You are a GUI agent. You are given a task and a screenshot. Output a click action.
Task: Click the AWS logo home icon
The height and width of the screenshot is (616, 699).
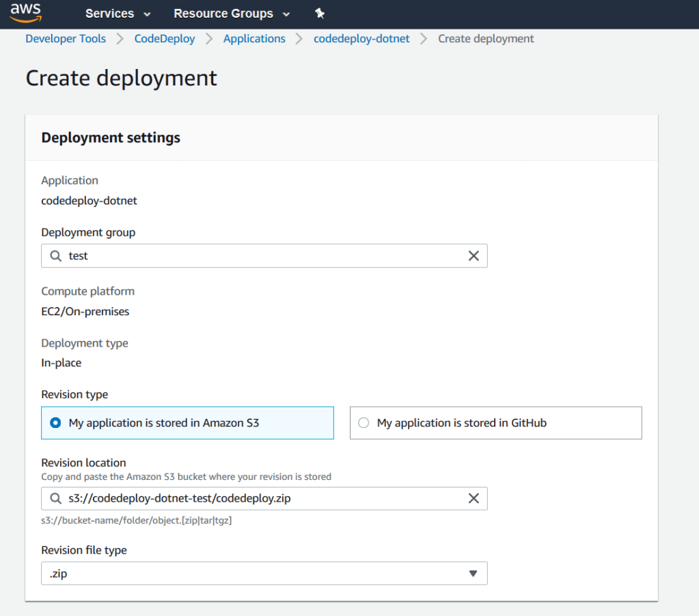coord(25,13)
